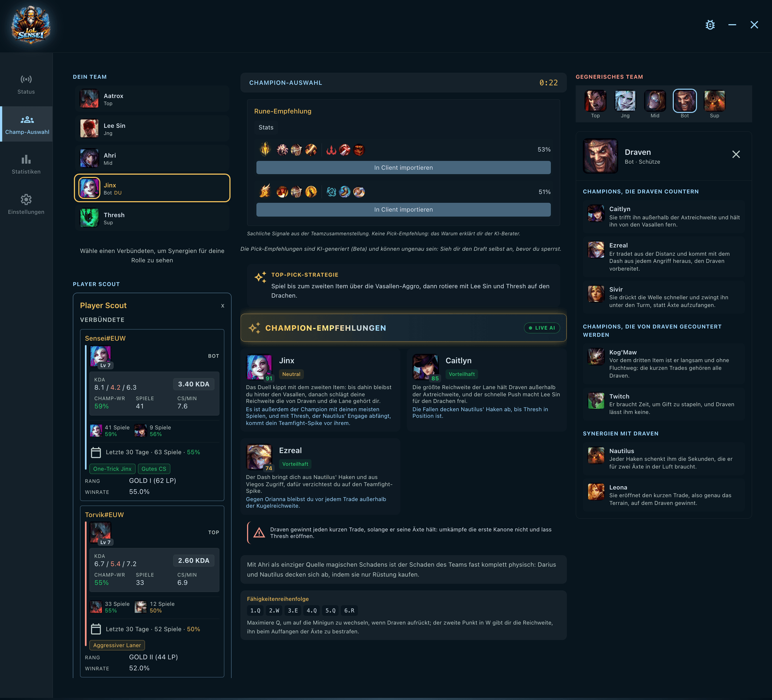This screenshot has width=772, height=700.
Task: Select enemy Sup champion portrait
Action: tap(715, 101)
